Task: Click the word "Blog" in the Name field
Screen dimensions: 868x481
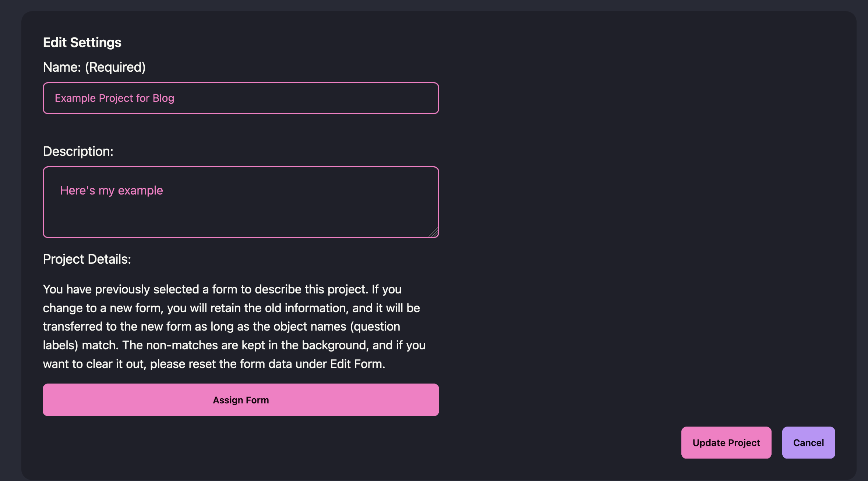Action: click(163, 98)
